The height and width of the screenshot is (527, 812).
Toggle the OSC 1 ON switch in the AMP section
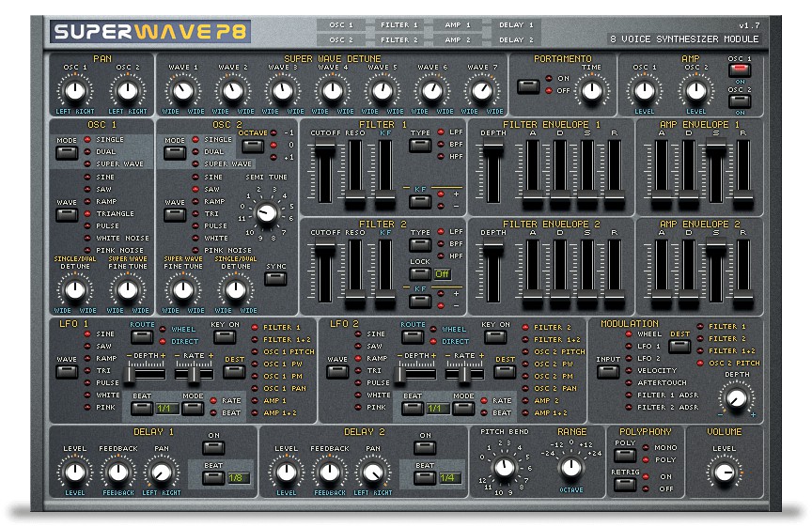[740, 70]
